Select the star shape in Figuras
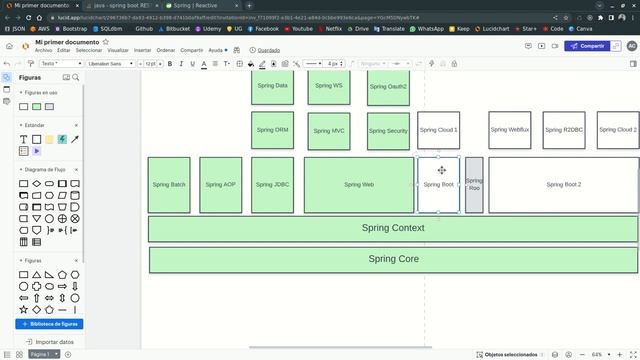Image resolution: width=640 pixels, height=360 pixels. [23, 309]
